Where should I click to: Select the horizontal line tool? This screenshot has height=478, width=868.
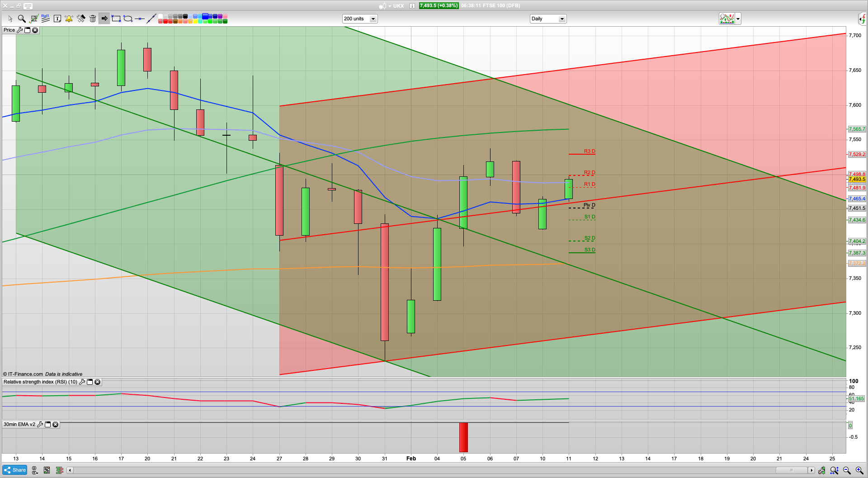140,19
